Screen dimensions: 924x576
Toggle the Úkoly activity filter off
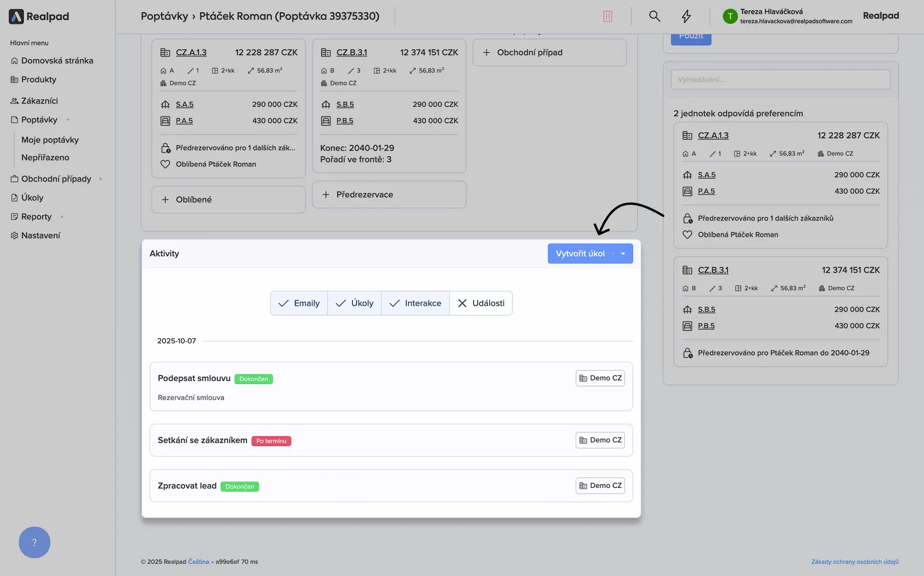pyautogui.click(x=355, y=303)
